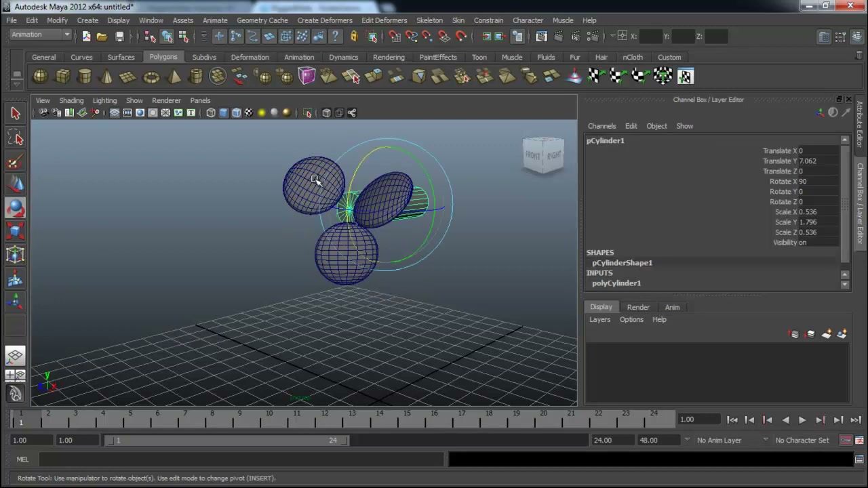Create a polygon cone from the shelf
The width and height of the screenshot is (868, 488).
tap(106, 77)
